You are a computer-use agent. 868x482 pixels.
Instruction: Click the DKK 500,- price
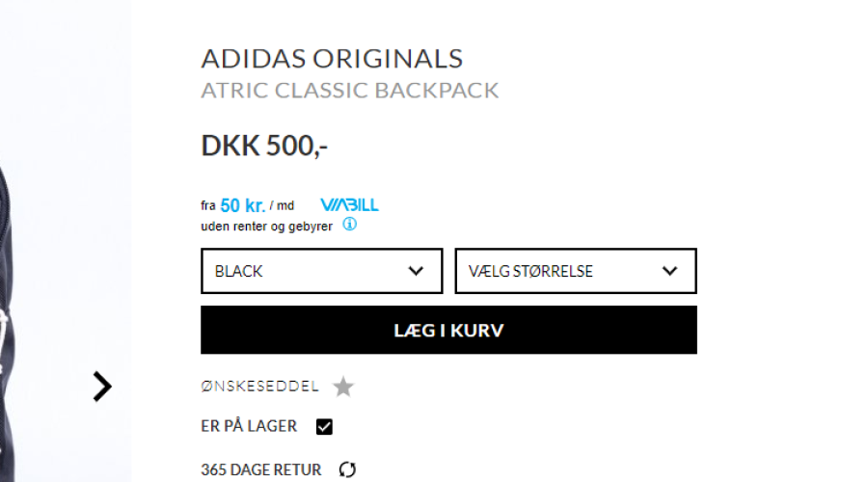tap(264, 146)
